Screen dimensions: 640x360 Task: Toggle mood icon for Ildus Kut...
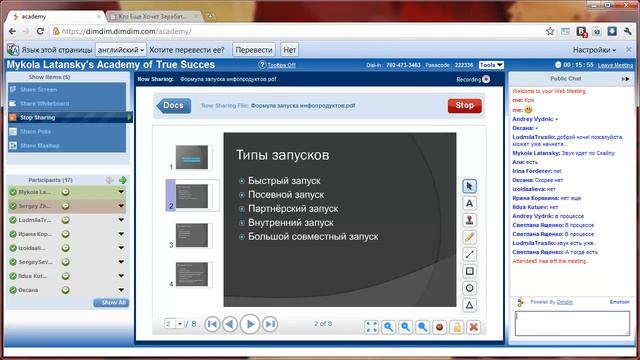tap(65, 276)
